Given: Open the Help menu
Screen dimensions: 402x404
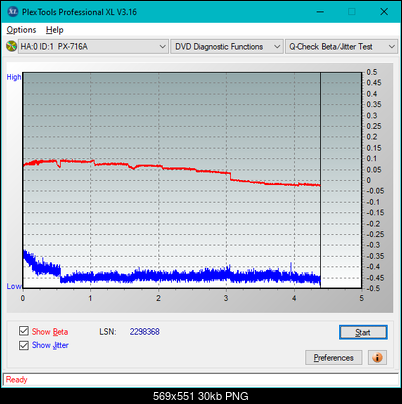Looking at the screenshot, I should pyautogui.click(x=55, y=30).
